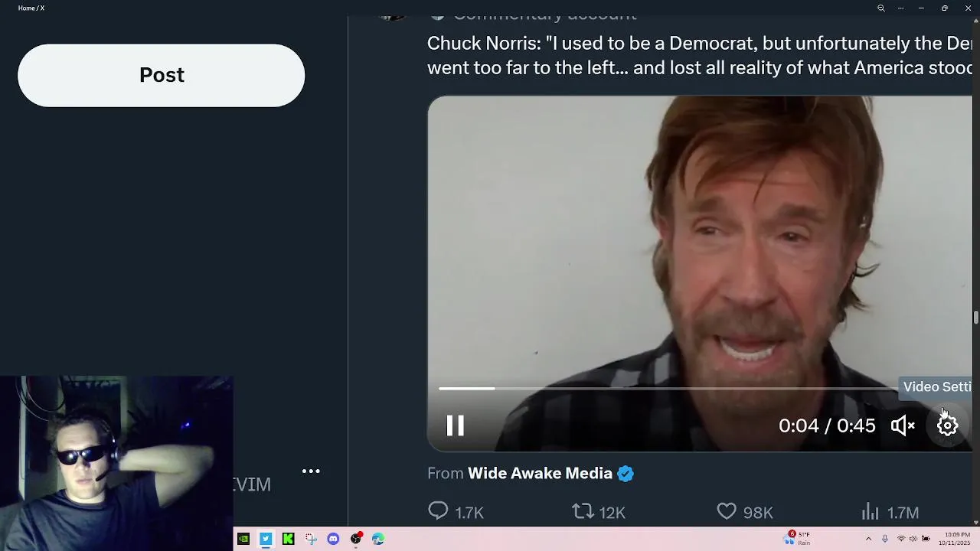Launch NVIDIA app from the taskbar
This screenshot has height=551, width=980.
pyautogui.click(x=243, y=539)
